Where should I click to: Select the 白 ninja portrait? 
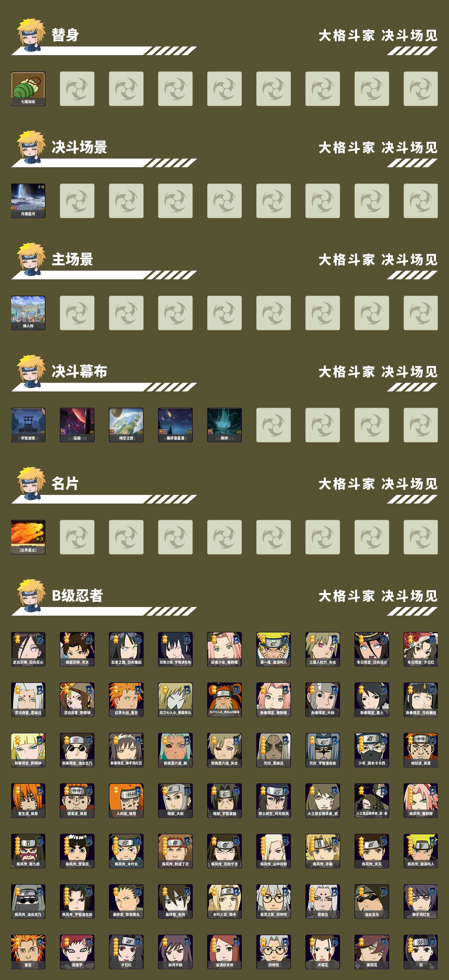pyautogui.click(x=421, y=952)
